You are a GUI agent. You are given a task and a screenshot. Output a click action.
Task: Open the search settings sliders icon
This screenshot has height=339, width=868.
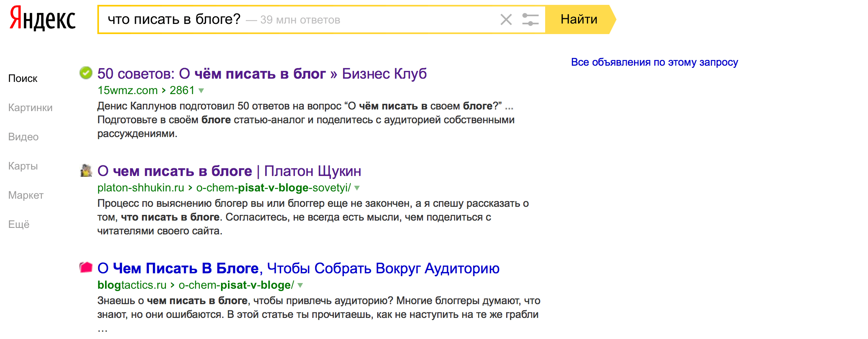530,19
